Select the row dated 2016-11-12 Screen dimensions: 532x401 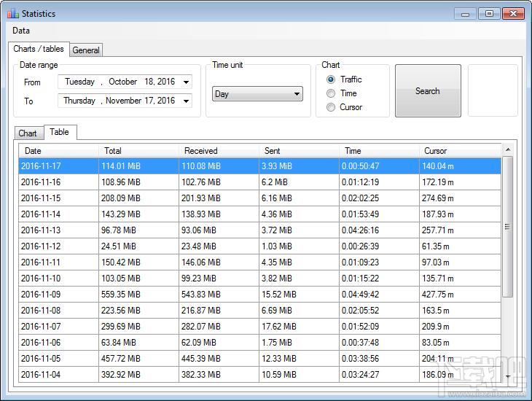[260, 246]
